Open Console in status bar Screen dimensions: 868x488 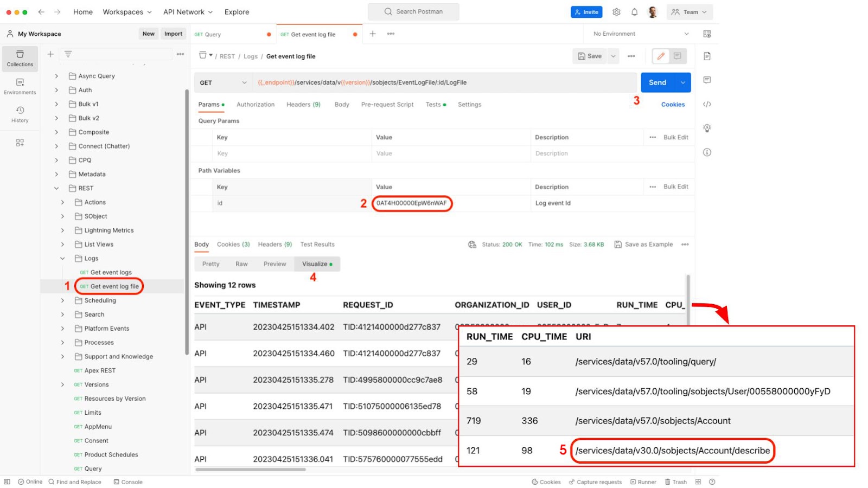[x=128, y=481]
